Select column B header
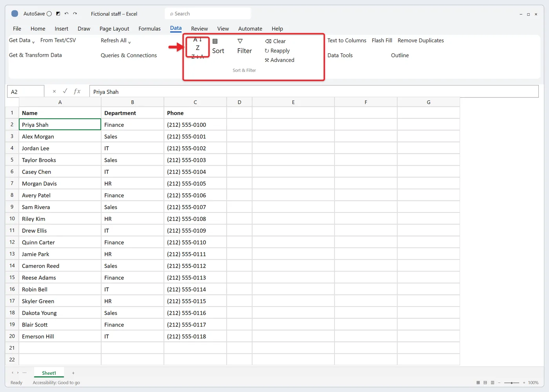Image resolution: width=549 pixels, height=392 pixels. pyautogui.click(x=133, y=102)
